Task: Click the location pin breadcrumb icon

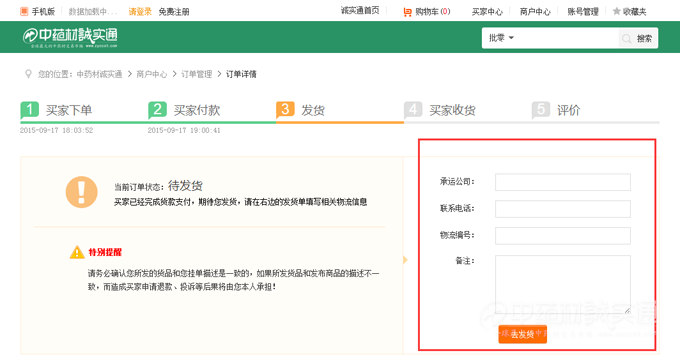Action: click(x=28, y=74)
